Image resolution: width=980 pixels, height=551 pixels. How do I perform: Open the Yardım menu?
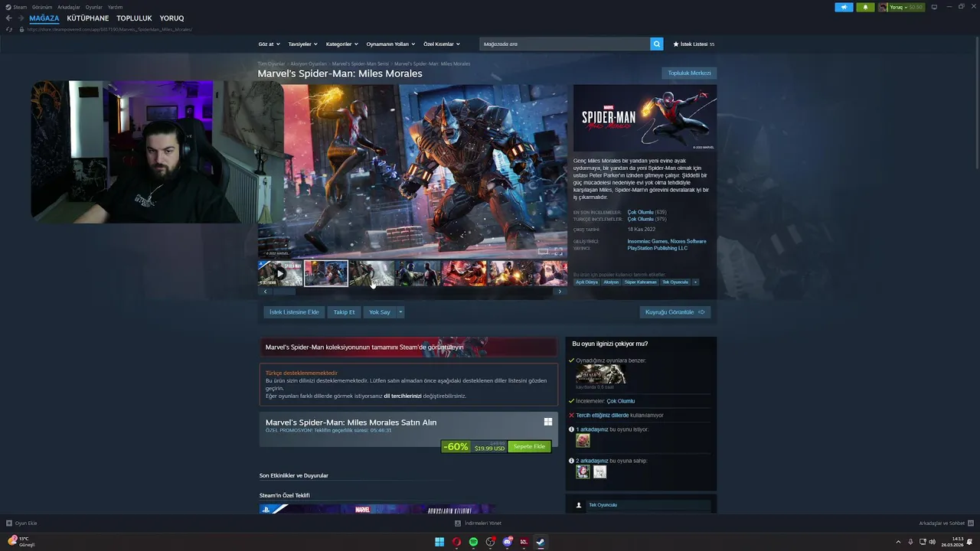(x=115, y=7)
